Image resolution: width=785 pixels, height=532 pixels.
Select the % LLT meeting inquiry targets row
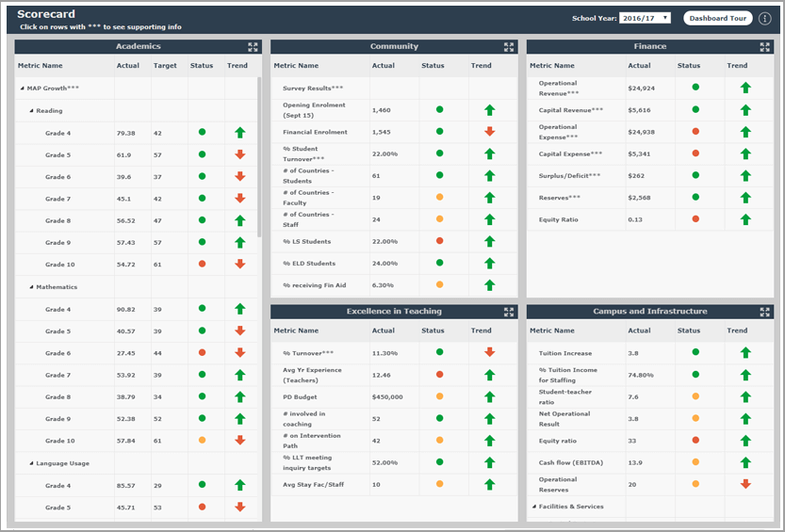[394, 462]
